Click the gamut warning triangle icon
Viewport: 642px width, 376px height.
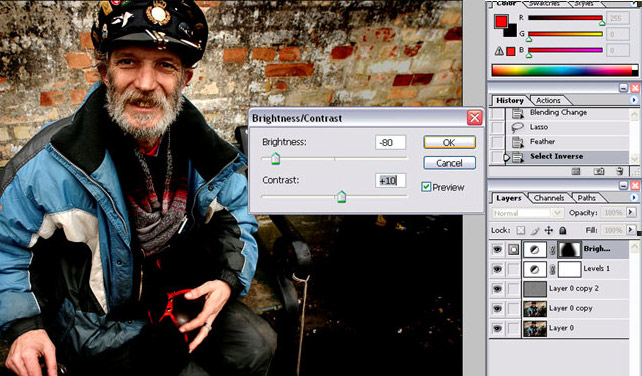point(499,51)
